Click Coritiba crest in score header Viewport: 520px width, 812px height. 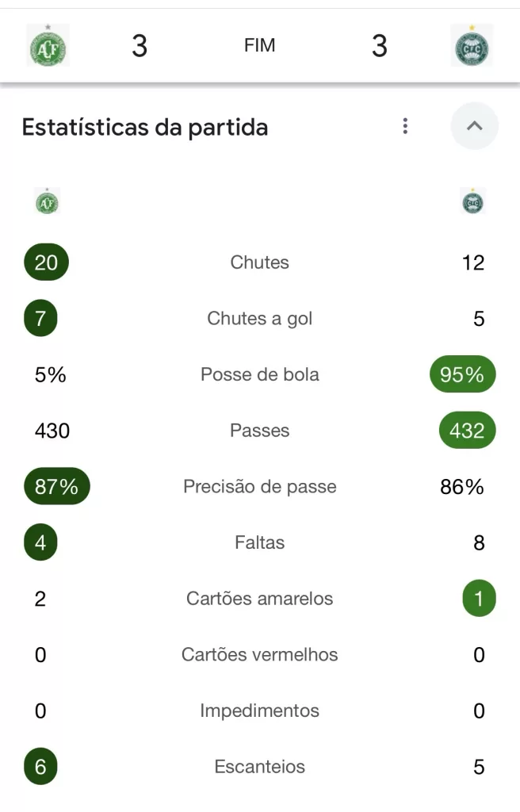click(x=472, y=45)
